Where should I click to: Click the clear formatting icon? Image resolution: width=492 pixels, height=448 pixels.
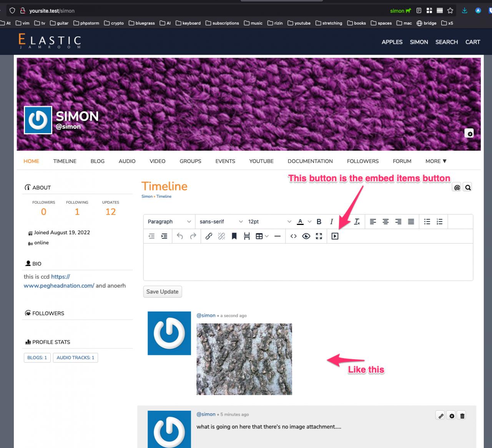point(357,222)
